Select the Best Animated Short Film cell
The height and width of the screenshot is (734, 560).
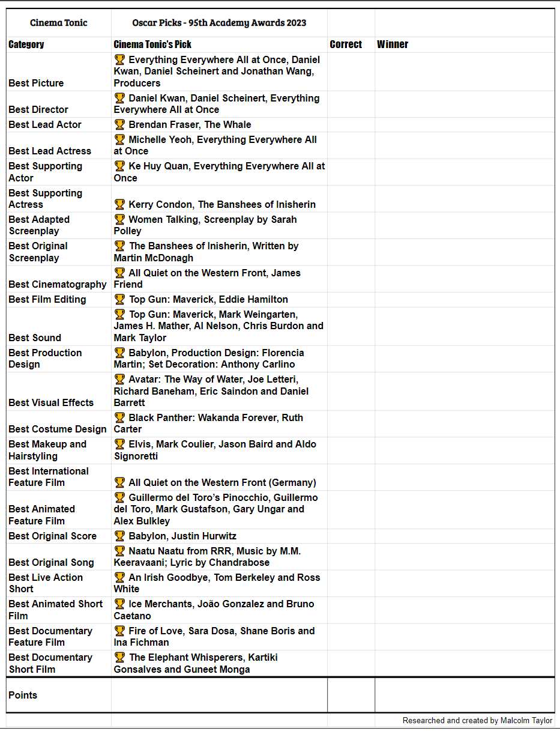tap(59, 610)
